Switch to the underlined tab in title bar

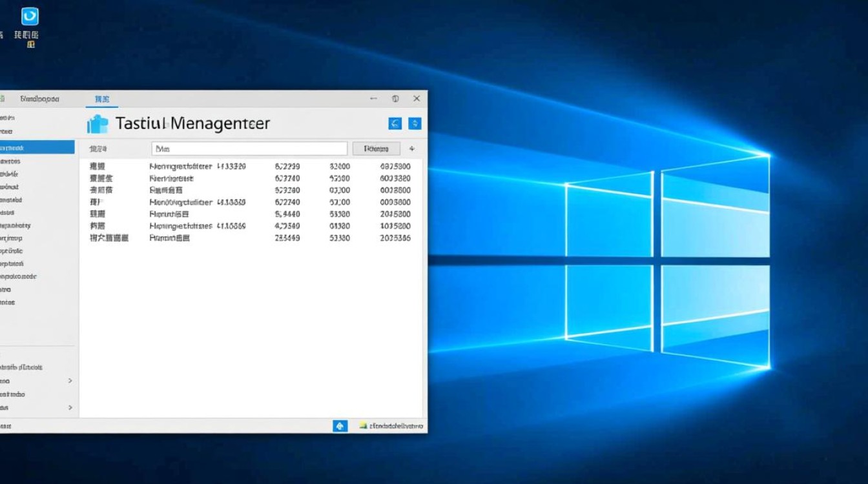pyautogui.click(x=101, y=99)
